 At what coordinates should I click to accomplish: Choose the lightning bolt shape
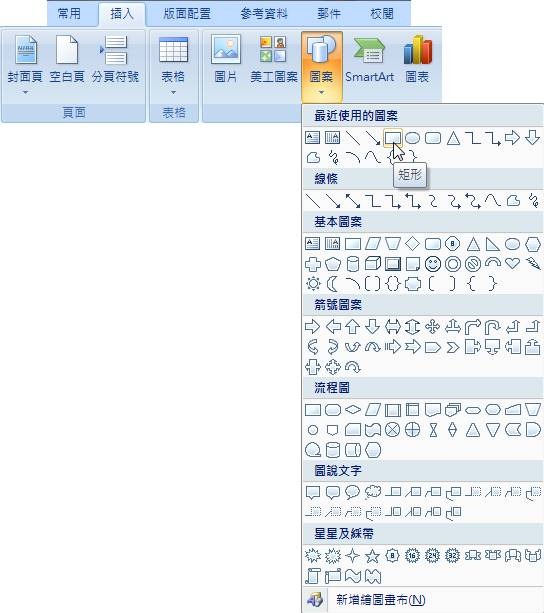[x=533, y=263]
